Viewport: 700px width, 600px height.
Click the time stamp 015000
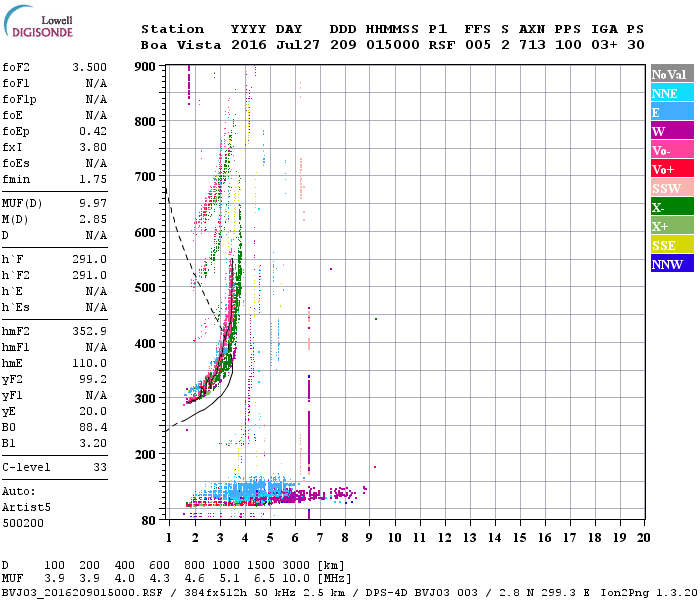393,45
